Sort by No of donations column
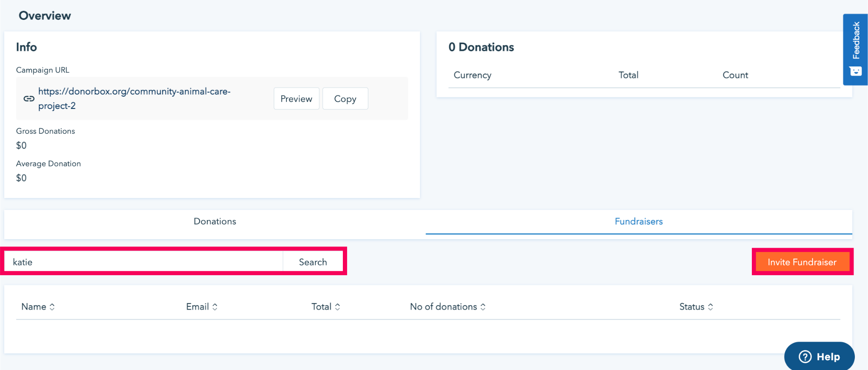This screenshot has width=868, height=370. [x=448, y=306]
